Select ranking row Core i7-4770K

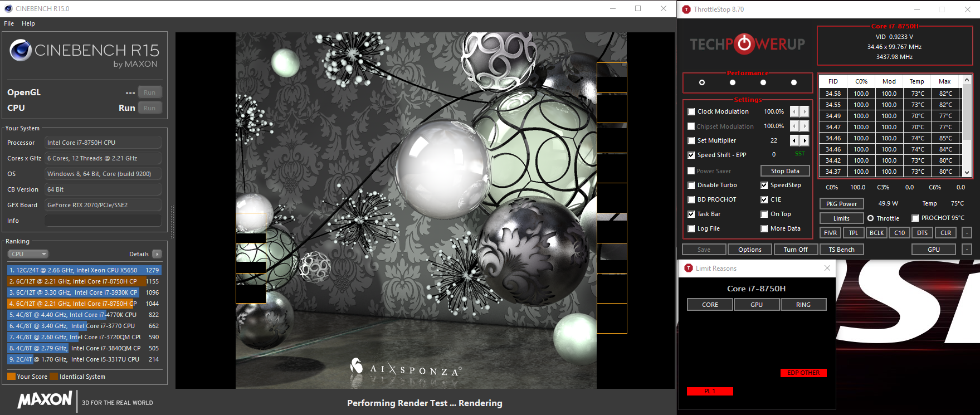(x=84, y=315)
